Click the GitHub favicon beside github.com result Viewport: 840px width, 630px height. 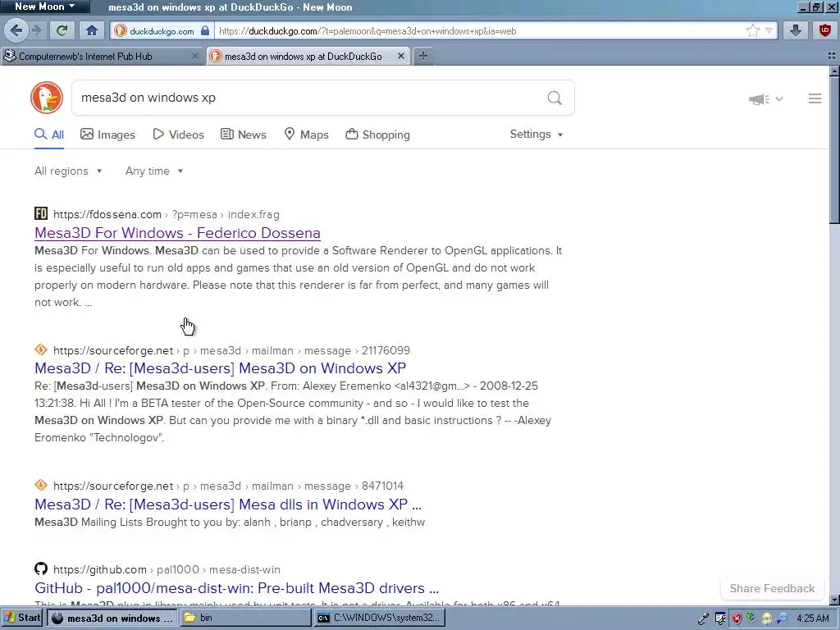click(41, 569)
